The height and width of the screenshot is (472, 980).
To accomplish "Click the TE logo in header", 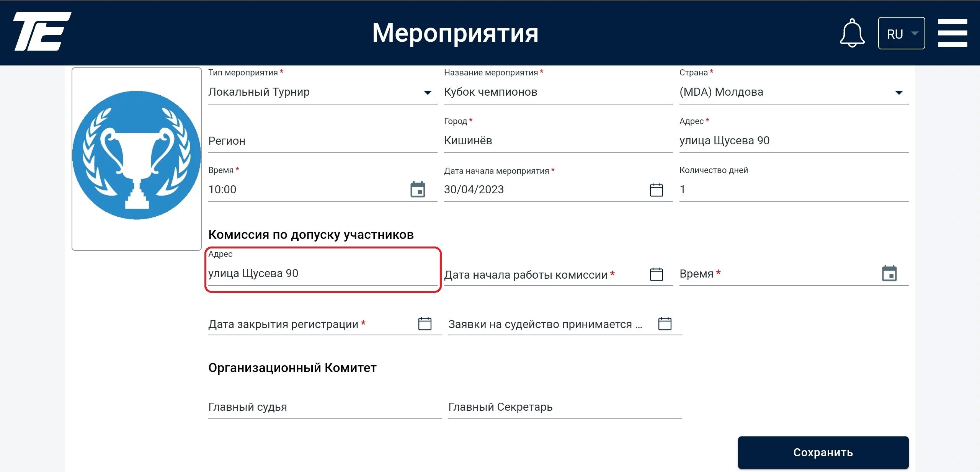I will coord(42,31).
